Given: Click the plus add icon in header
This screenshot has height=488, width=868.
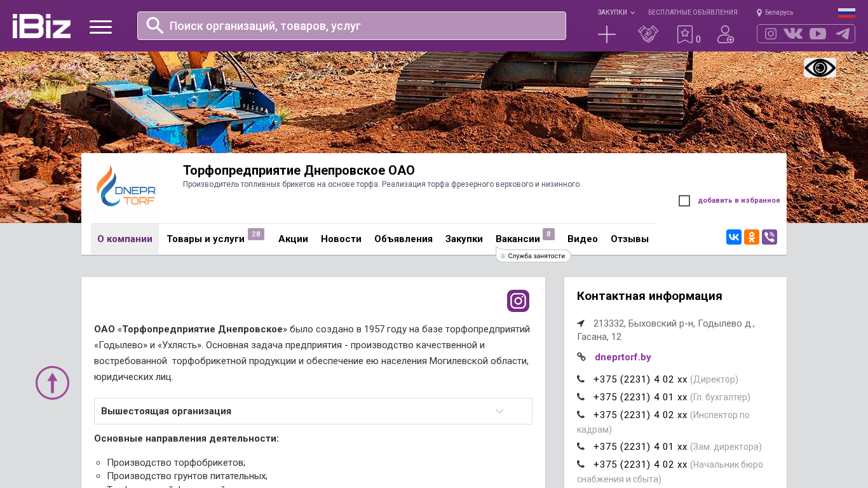Looking at the screenshot, I should point(607,34).
